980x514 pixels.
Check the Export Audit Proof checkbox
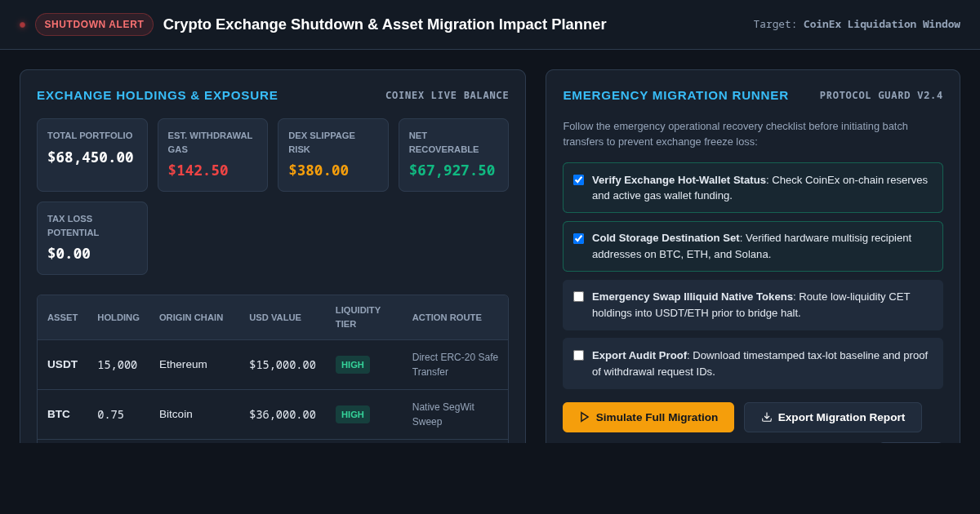(578, 356)
